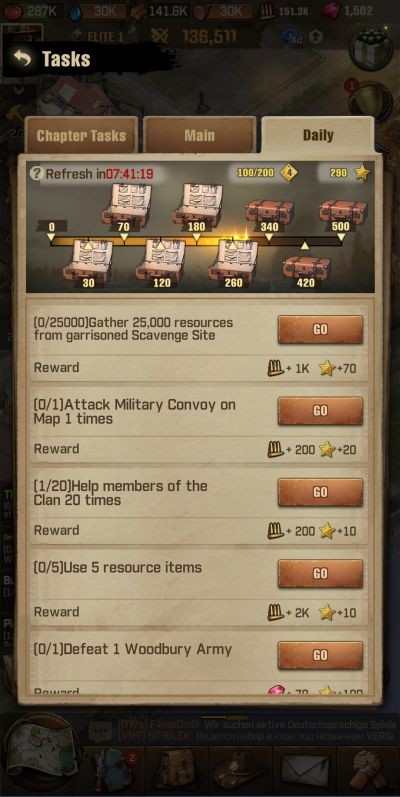Screen dimensions: 400x797
Task: Click GO for Help Clan members task
Action: point(320,492)
